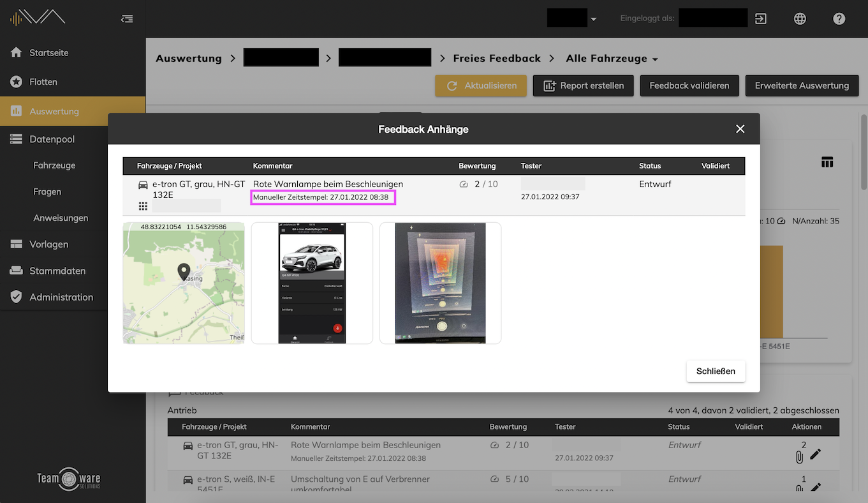The height and width of the screenshot is (503, 868).
Task: Click the grid icon below e-tron GT
Action: click(143, 206)
